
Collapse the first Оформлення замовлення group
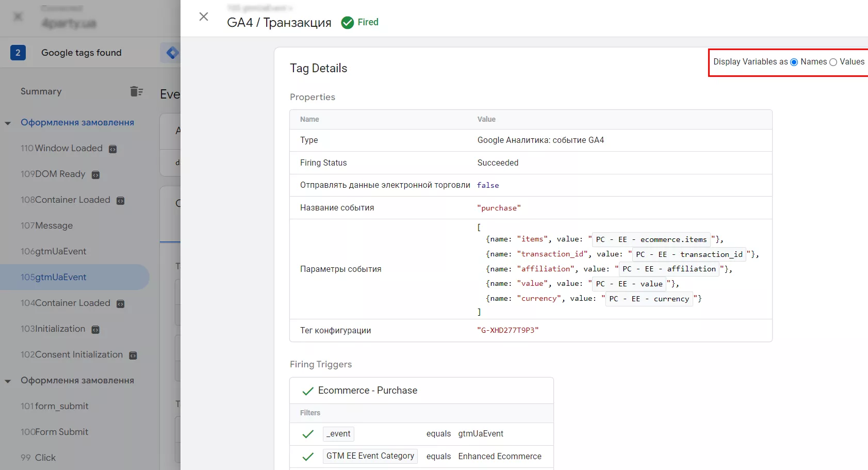8,123
